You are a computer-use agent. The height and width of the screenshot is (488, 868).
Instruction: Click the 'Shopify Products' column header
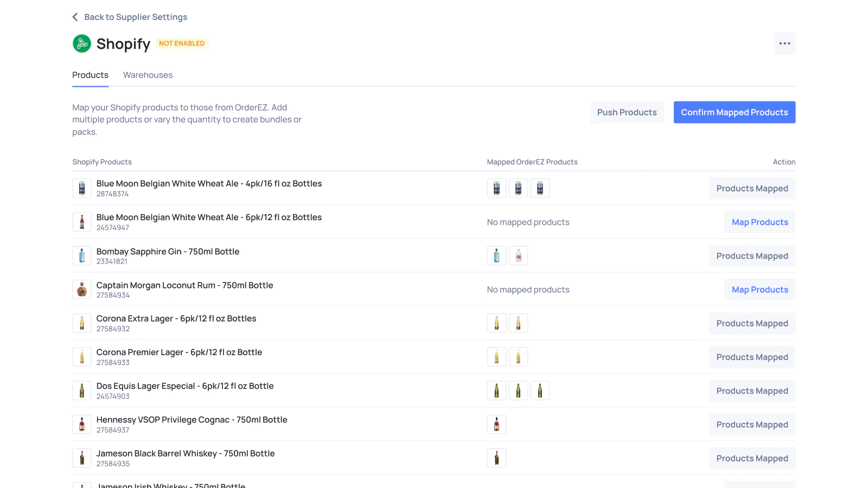102,162
